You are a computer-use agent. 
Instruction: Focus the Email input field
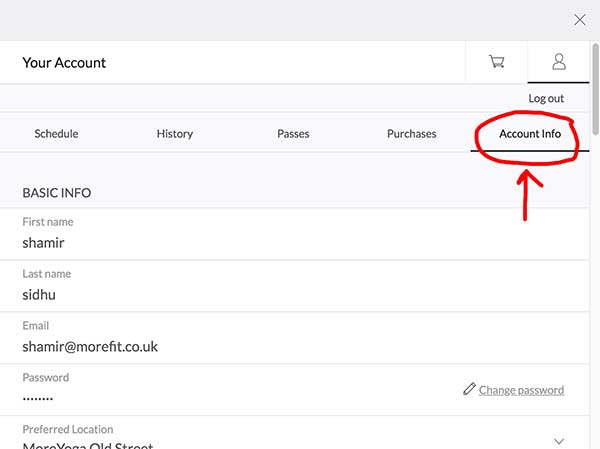click(x=200, y=347)
